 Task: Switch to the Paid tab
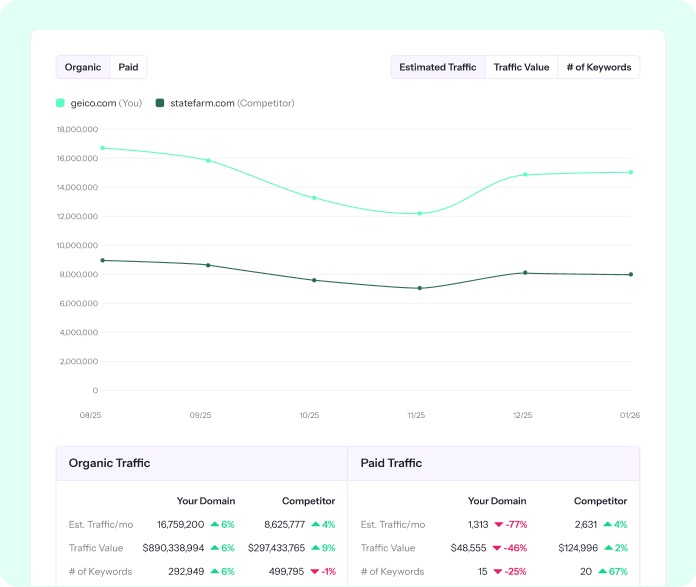[128, 67]
